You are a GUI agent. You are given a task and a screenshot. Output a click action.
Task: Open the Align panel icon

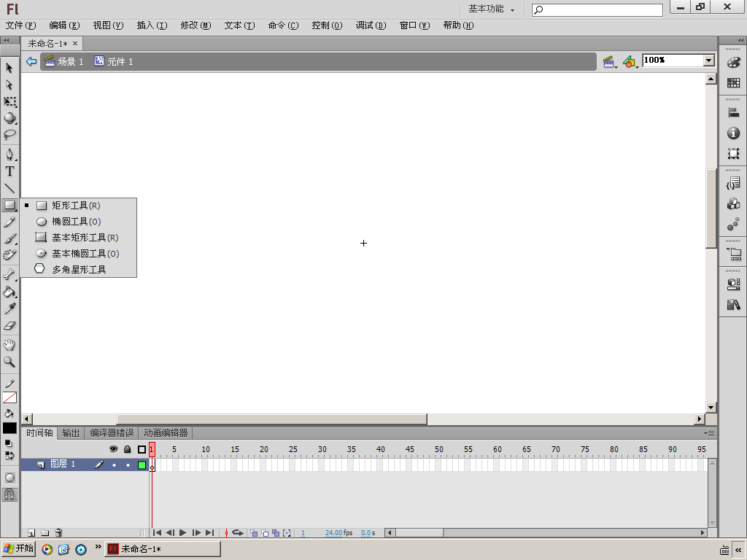coord(734,113)
